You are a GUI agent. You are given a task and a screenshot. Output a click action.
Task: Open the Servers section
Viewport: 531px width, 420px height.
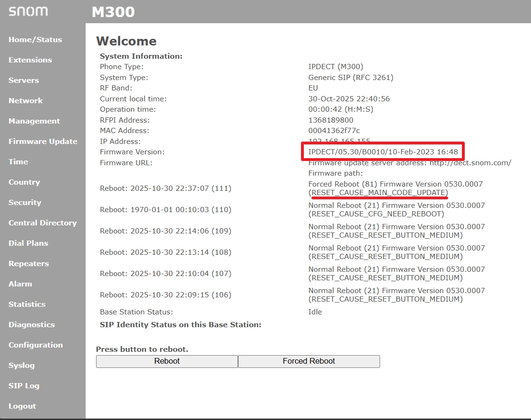tap(24, 80)
